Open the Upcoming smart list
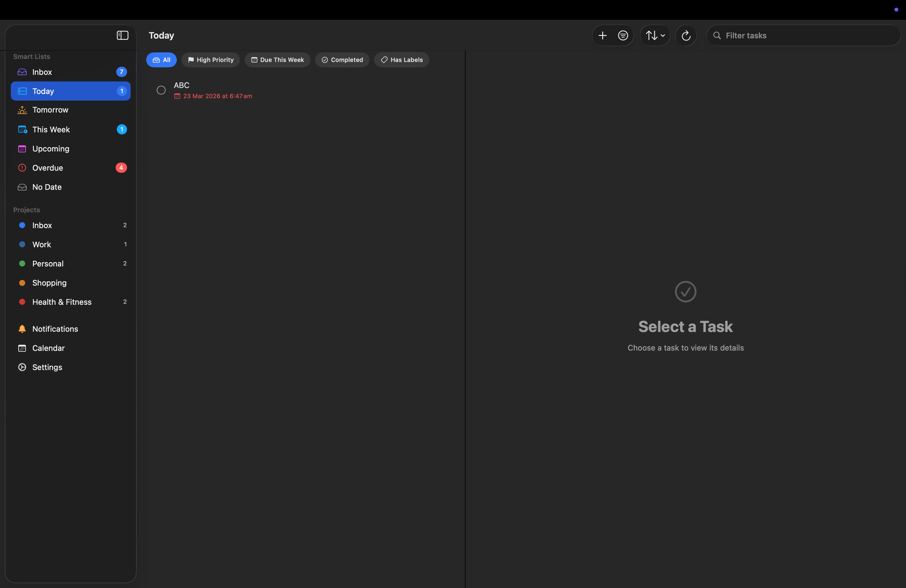The image size is (906, 588). point(70,149)
